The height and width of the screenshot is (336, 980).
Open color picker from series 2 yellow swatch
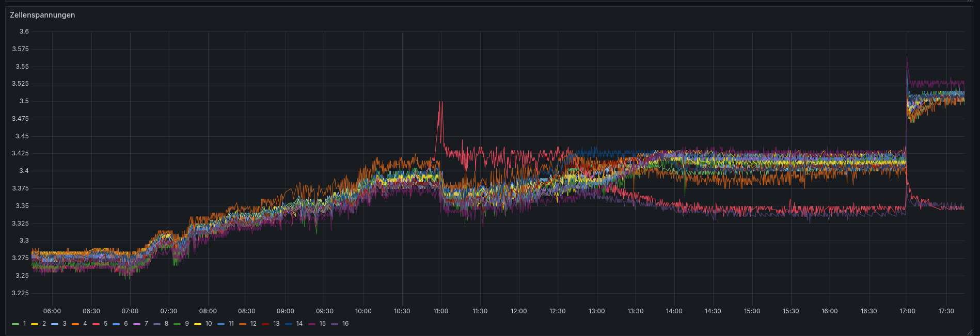(x=35, y=324)
